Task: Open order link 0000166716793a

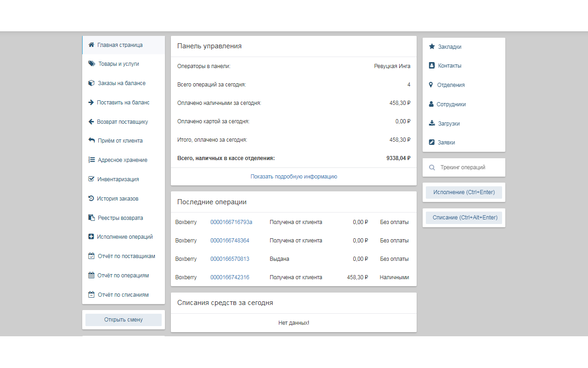Action: click(x=232, y=222)
